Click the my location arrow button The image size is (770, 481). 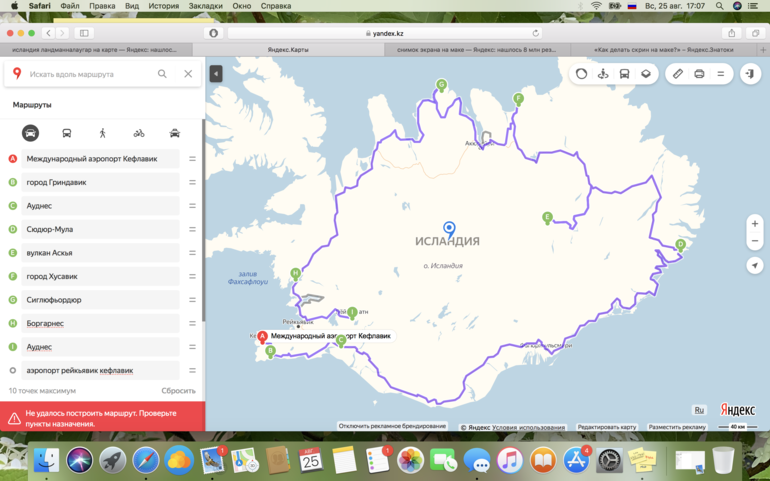coord(755,265)
